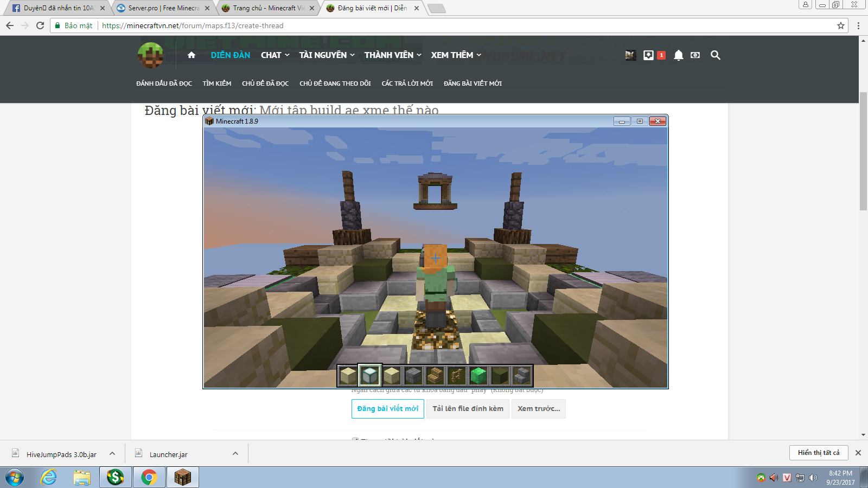Open CÁC TRẢ LỜI MỚI link
The width and height of the screenshot is (868, 488).
point(407,84)
